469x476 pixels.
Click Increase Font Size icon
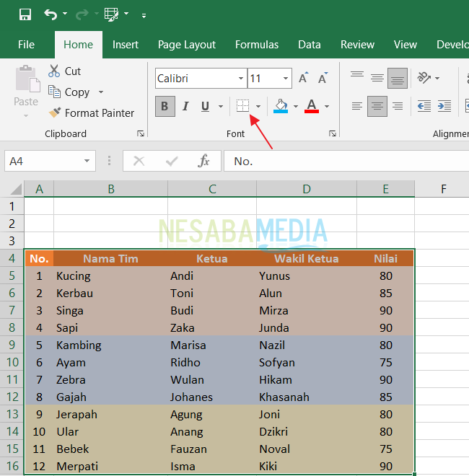click(303, 78)
